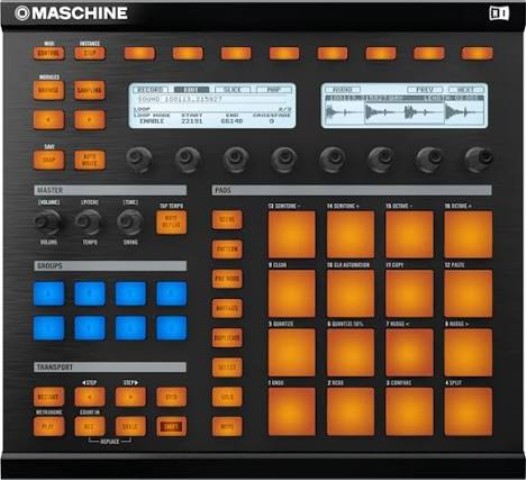Select blue Group H button

point(171,328)
